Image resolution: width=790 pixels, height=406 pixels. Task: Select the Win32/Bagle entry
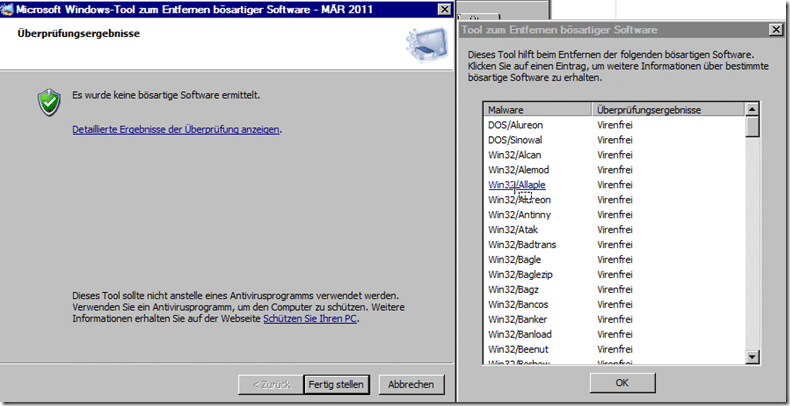click(x=514, y=260)
